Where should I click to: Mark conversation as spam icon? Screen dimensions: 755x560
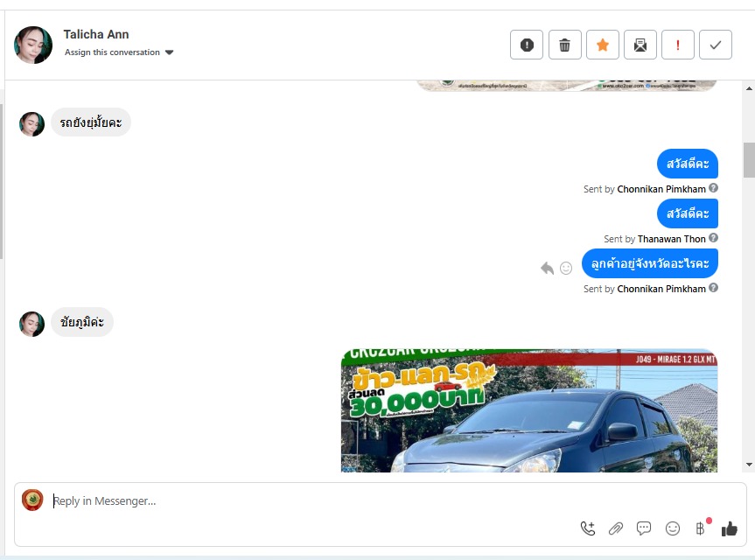point(527,45)
